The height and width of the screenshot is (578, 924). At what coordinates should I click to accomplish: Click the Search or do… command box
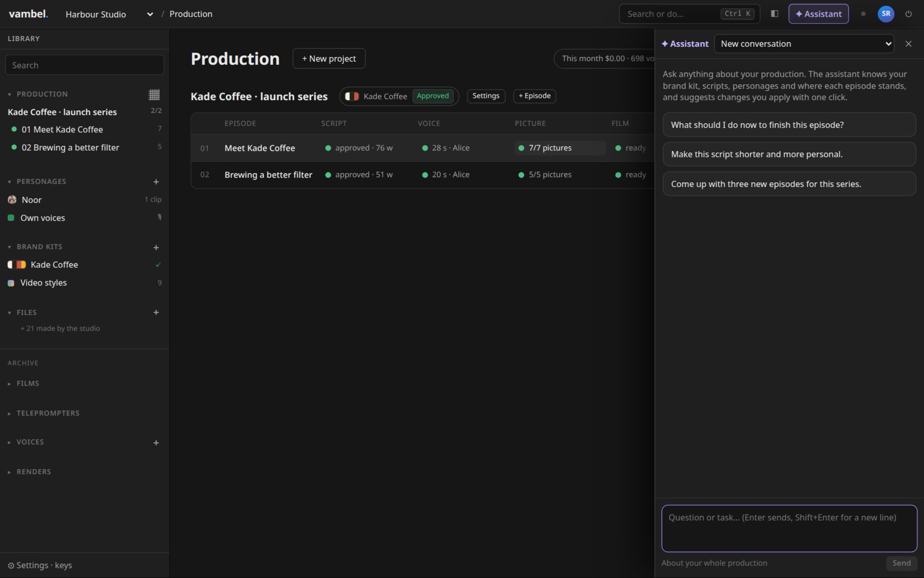(x=689, y=14)
